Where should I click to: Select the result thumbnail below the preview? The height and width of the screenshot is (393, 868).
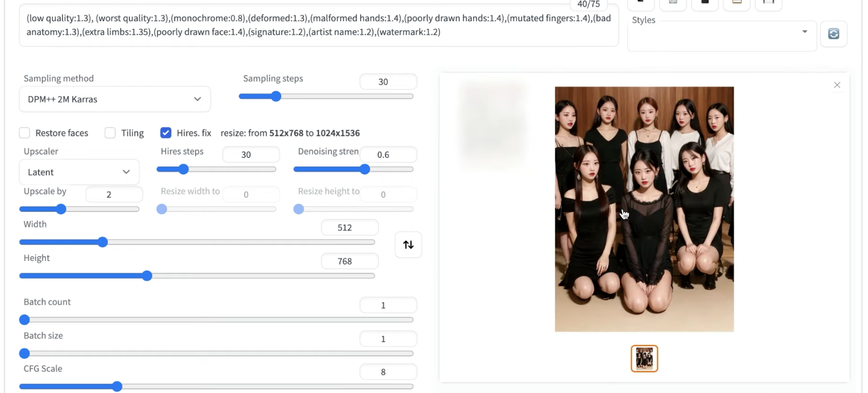644,358
